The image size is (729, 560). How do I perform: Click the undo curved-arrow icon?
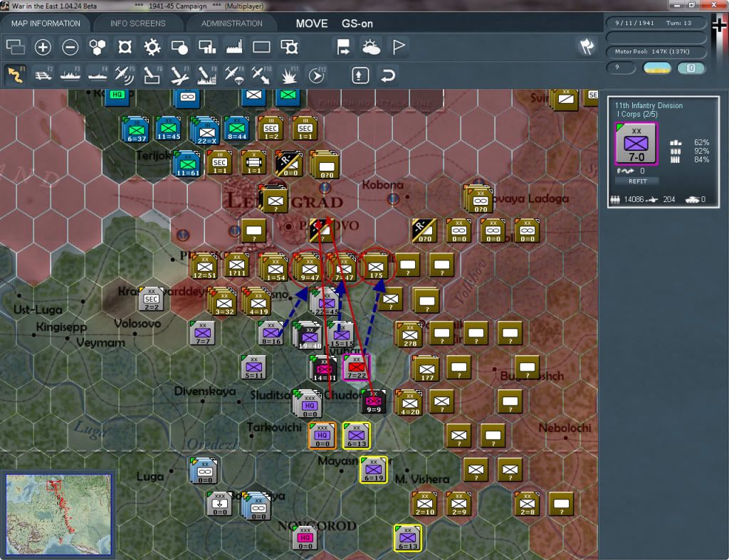388,75
